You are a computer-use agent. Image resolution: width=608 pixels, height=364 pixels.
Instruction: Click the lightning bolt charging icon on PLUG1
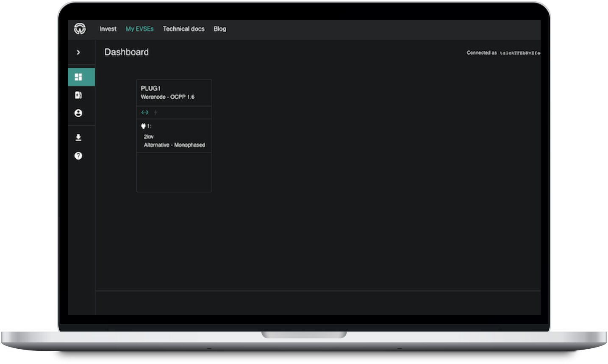(155, 113)
